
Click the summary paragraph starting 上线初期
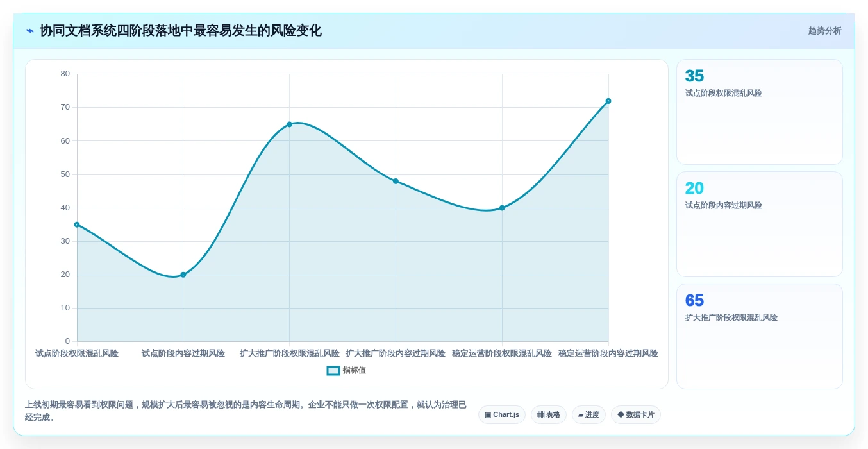tap(246, 411)
